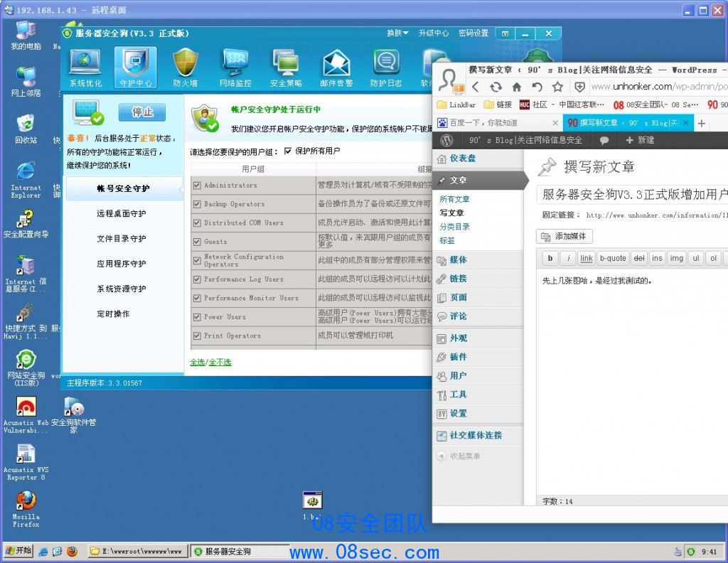The height and width of the screenshot is (563, 728).
Task: Uncheck the Performance Log Users checkbox
Action: click(x=197, y=279)
